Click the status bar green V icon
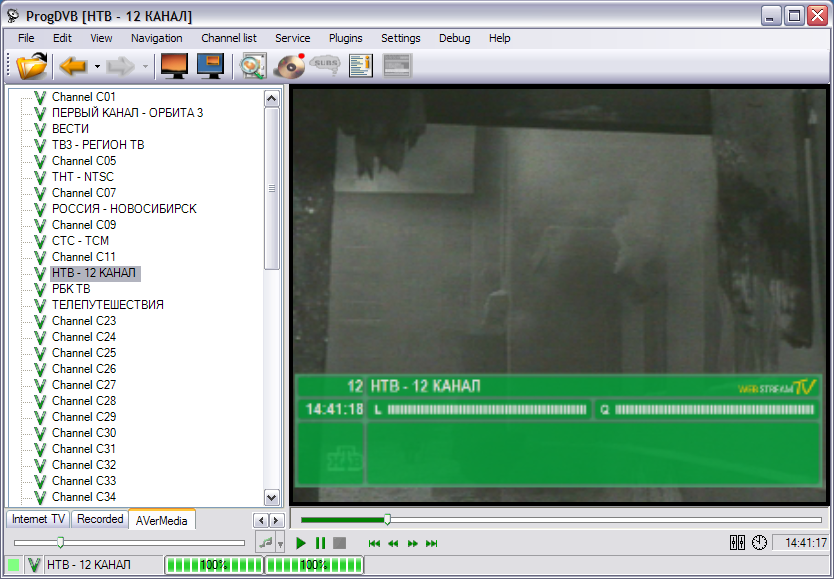Image resolution: width=834 pixels, height=579 pixels. coord(35,565)
